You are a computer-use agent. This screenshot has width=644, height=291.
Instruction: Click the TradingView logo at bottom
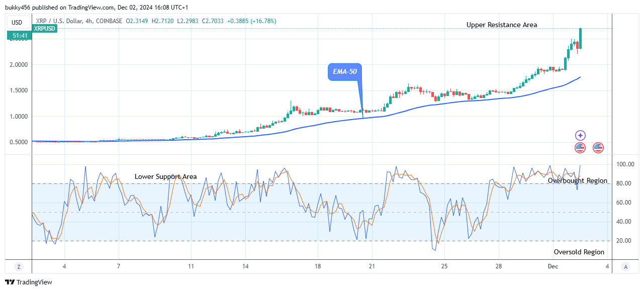29,282
